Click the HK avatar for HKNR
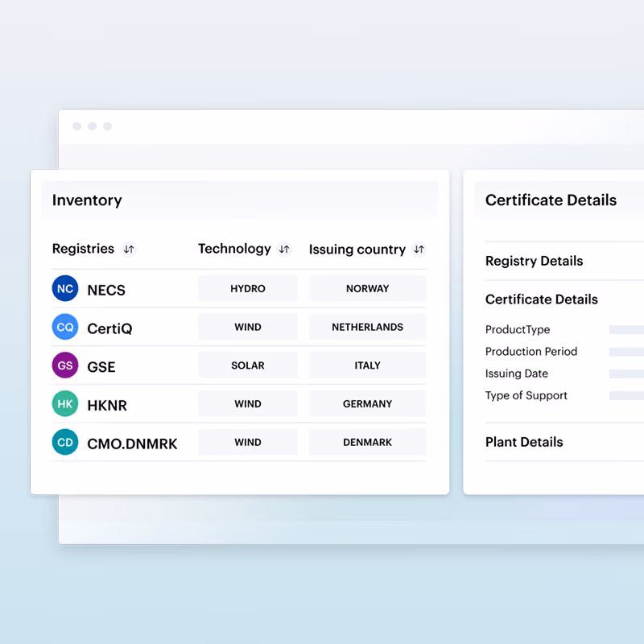This screenshot has width=644, height=644. click(65, 404)
